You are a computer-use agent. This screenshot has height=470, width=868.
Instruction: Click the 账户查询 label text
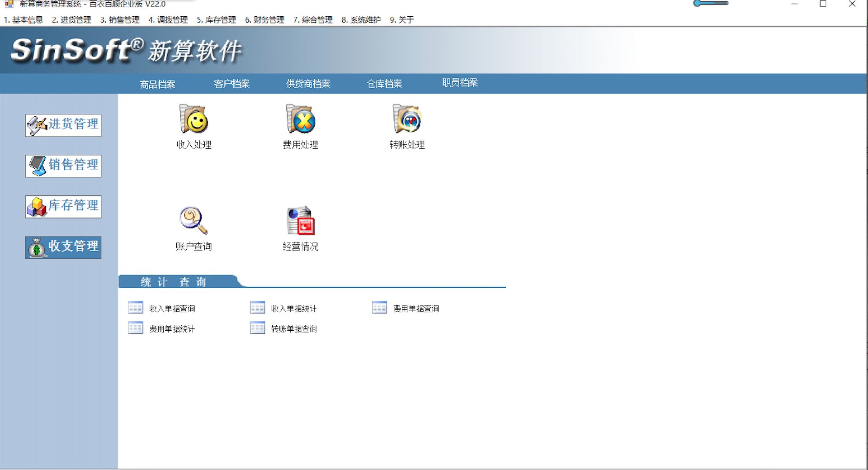194,247
